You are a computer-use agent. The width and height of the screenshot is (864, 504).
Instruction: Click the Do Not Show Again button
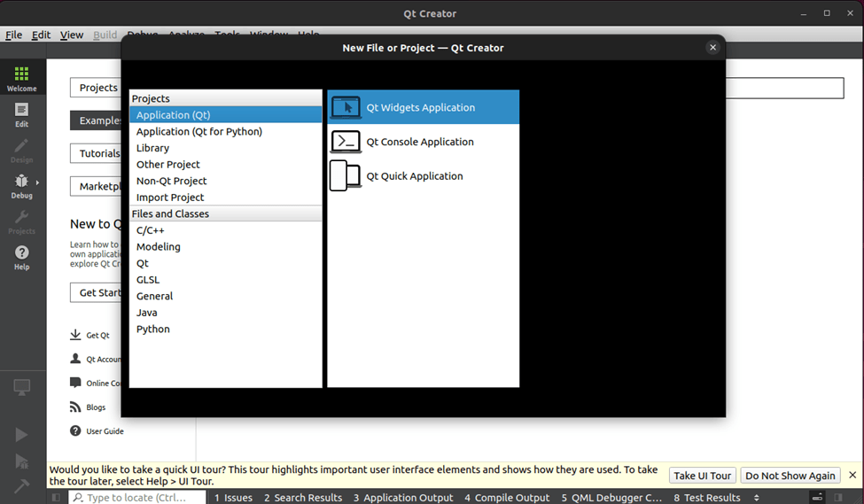pyautogui.click(x=790, y=476)
